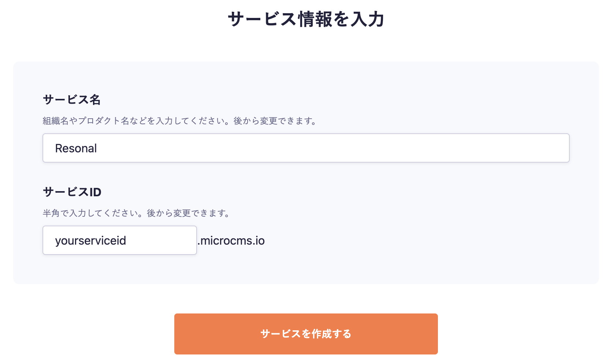This screenshot has width=610, height=364.
Task: Focus the サービスID input field
Action: 119,240
